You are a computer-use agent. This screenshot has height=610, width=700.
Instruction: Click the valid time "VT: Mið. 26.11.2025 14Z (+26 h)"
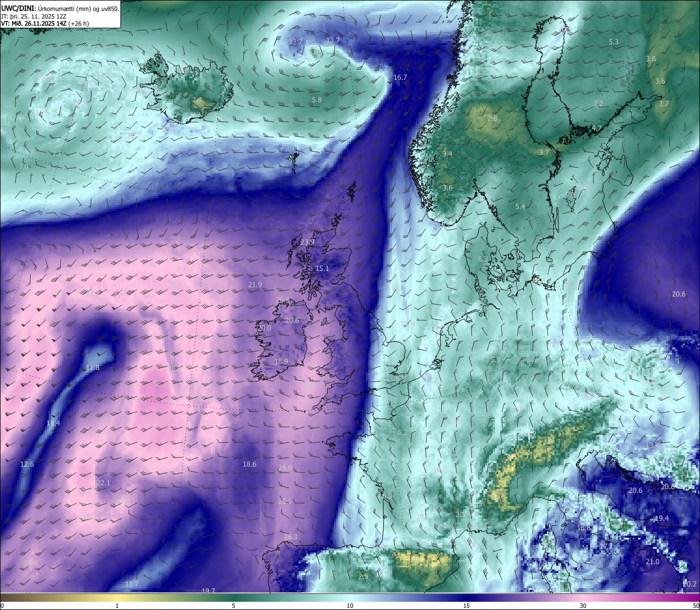45,24
